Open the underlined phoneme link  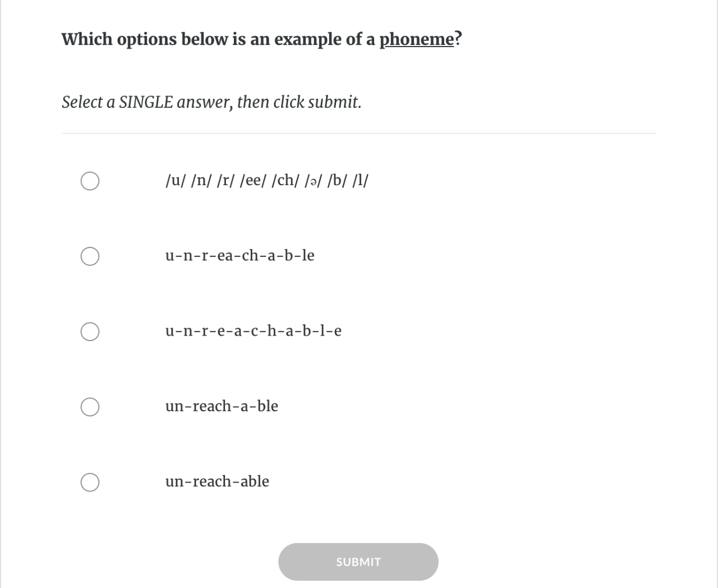click(x=417, y=39)
